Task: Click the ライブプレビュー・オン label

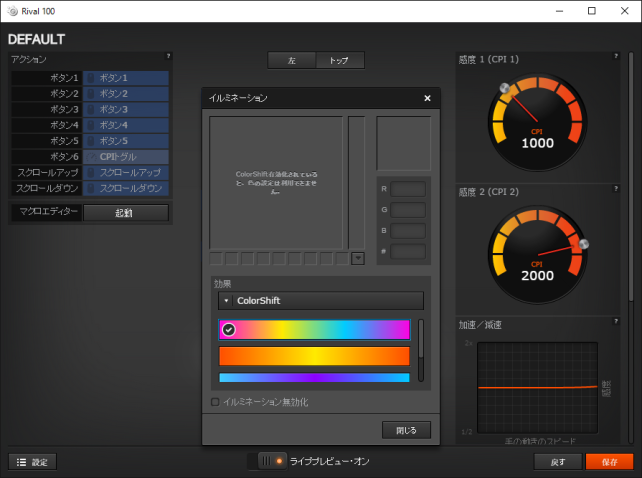Action: tap(330, 462)
